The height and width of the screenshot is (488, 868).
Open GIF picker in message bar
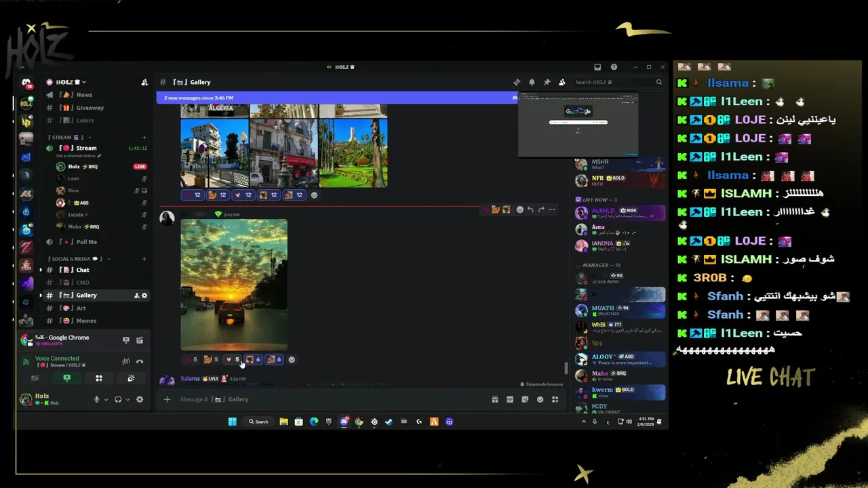point(510,399)
